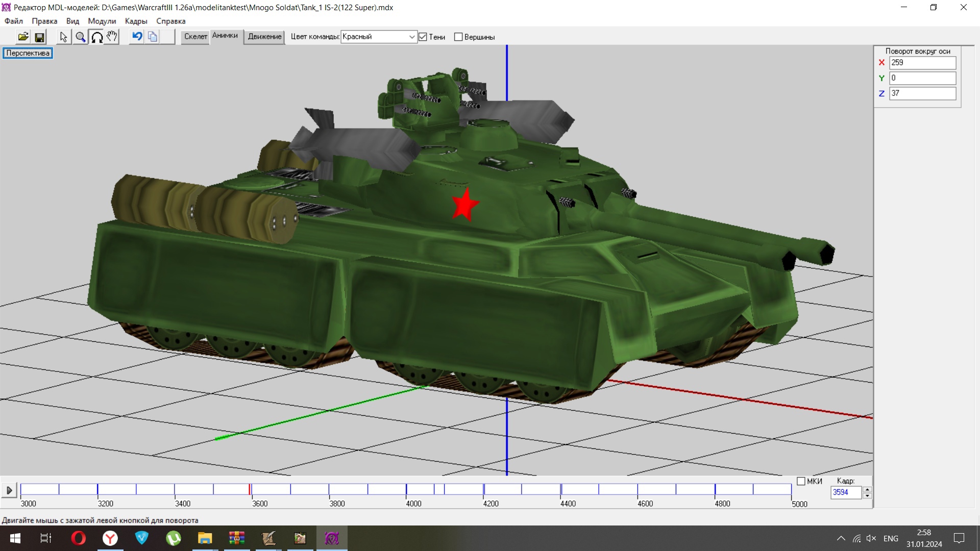Click the save floppy disk icon
Screen dimensions: 980x551
[39, 37]
